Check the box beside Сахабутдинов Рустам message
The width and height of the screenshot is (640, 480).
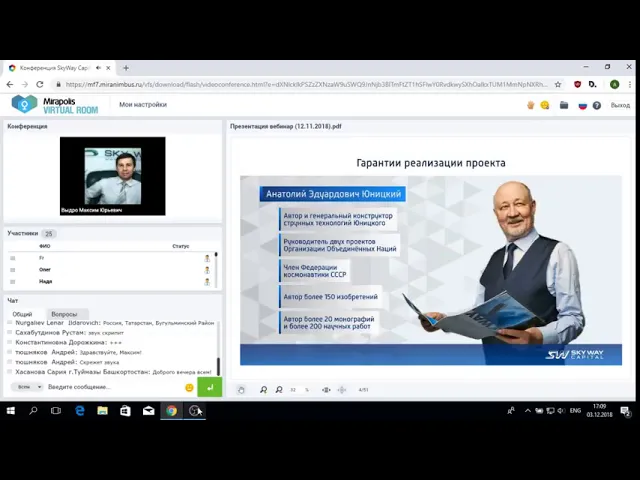10,332
